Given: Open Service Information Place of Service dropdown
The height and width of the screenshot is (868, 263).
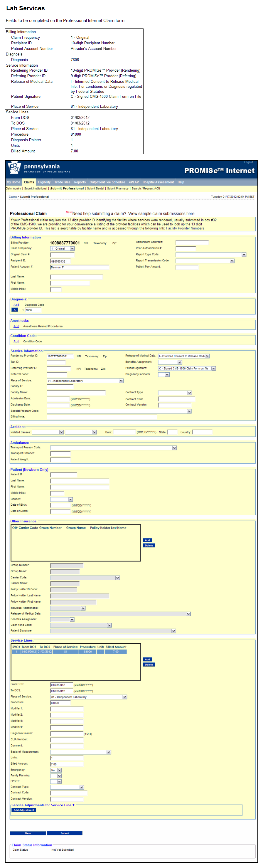Looking at the screenshot, I should [x=121, y=381].
